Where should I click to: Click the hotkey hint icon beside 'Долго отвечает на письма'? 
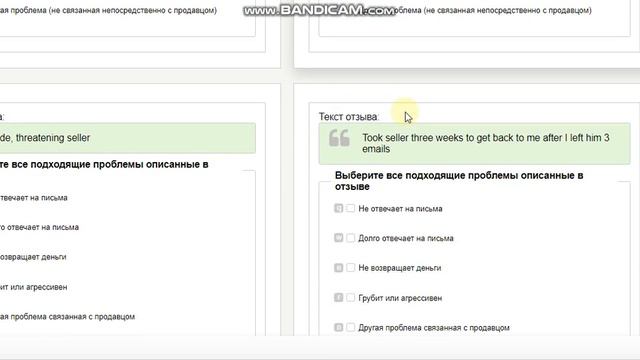pyautogui.click(x=338, y=238)
